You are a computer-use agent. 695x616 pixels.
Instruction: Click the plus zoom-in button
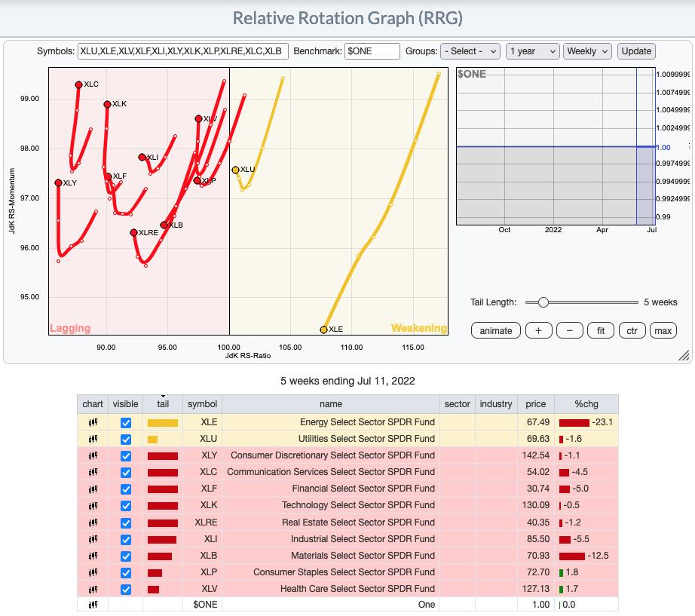pos(538,330)
